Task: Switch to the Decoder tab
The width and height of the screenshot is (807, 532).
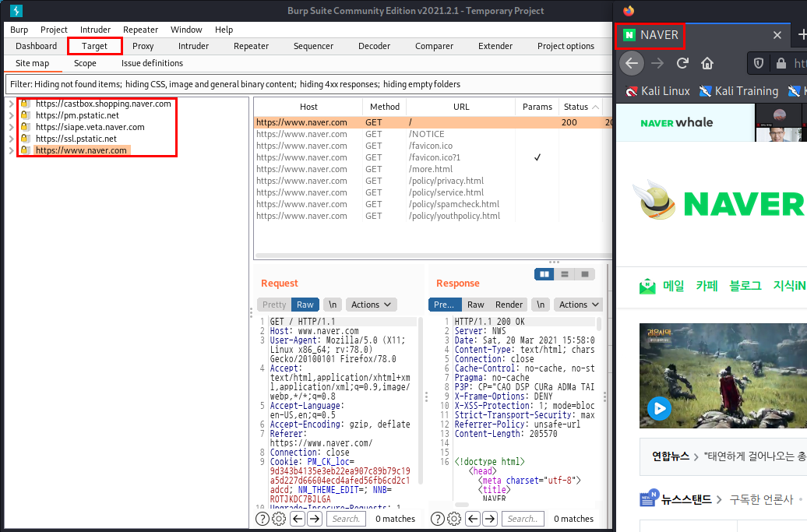Action: pos(374,46)
